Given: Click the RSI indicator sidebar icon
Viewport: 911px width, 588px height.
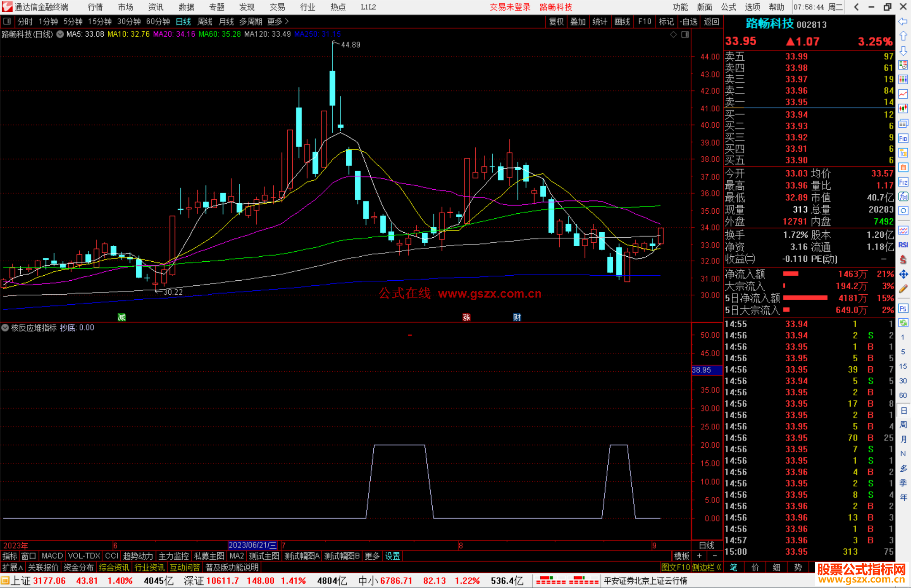Looking at the screenshot, I should tap(903, 245).
